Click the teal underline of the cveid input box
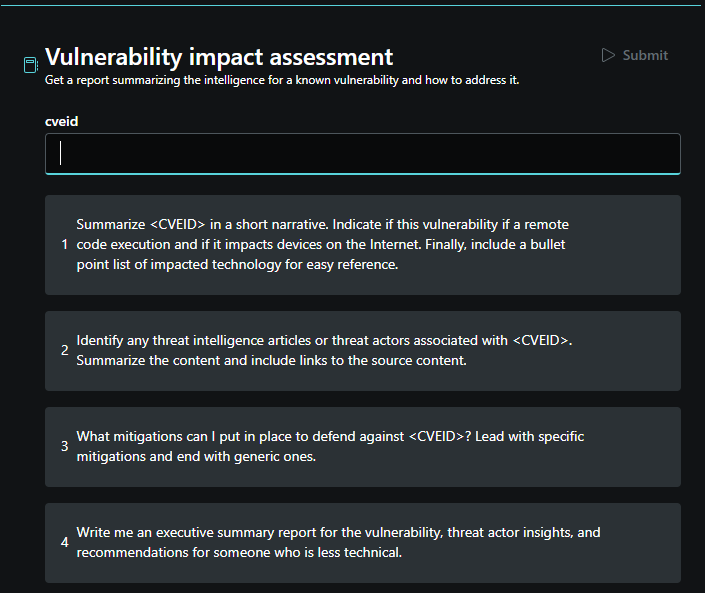This screenshot has width=705, height=593. pos(363,173)
